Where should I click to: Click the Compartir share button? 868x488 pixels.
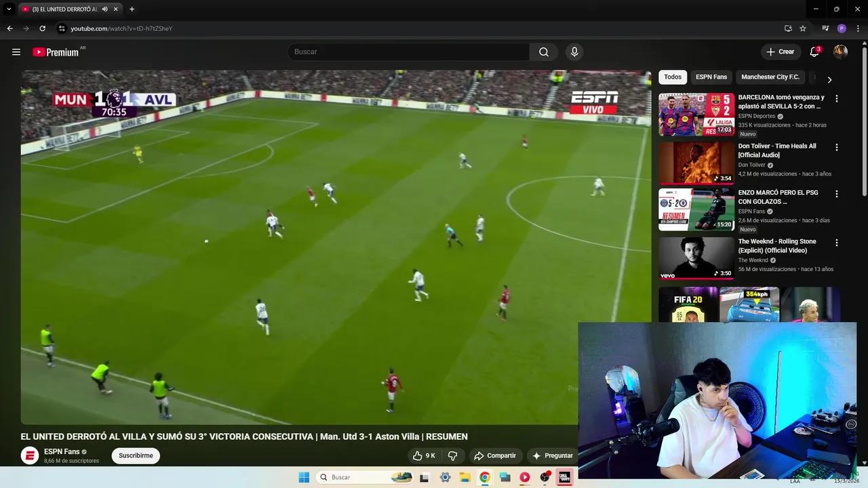point(495,455)
